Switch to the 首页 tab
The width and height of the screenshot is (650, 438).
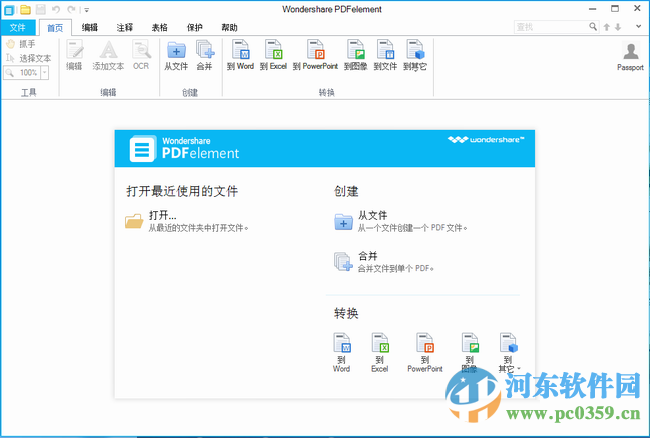[55, 28]
